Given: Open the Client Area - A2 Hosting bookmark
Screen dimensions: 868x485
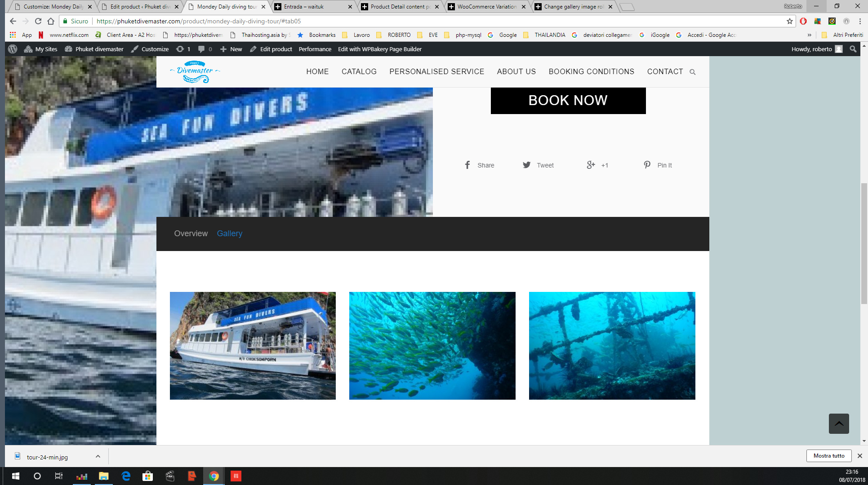Looking at the screenshot, I should click(x=125, y=35).
